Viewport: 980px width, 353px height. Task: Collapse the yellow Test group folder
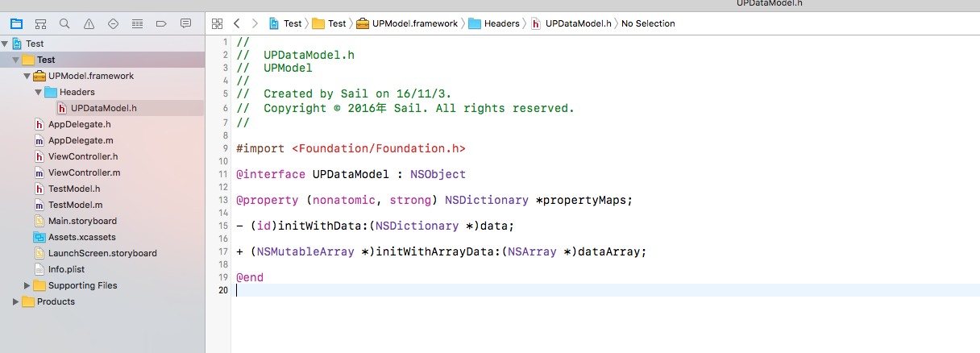pyautogui.click(x=16, y=60)
